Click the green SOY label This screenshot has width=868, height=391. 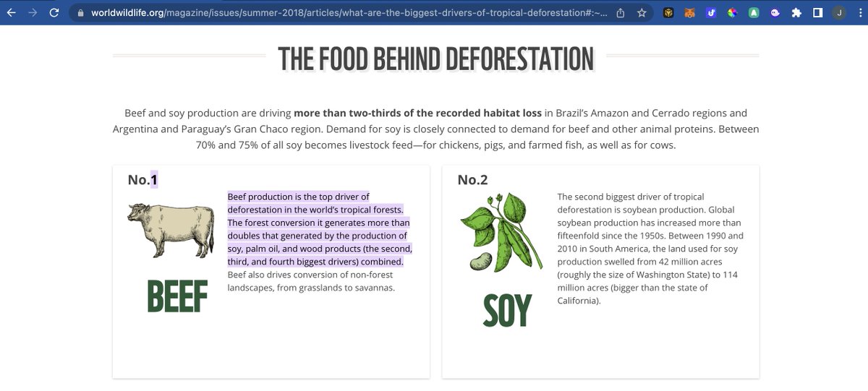tap(507, 311)
